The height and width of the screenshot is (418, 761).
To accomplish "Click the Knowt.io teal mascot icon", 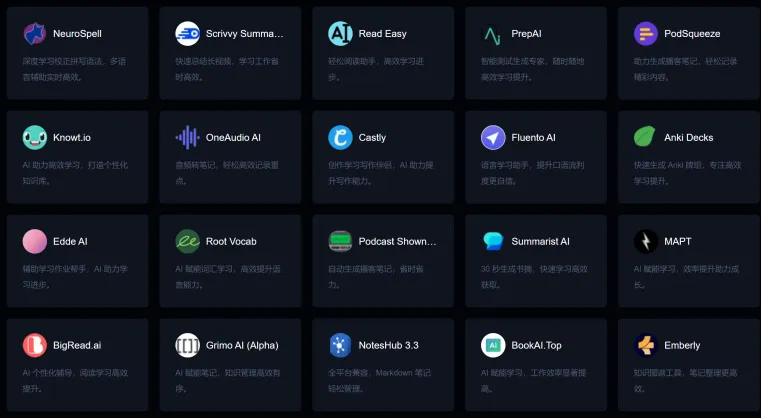I will [35, 137].
